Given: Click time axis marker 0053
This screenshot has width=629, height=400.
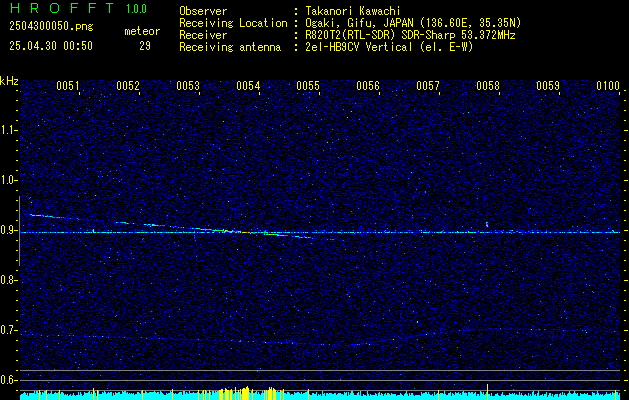Looking at the screenshot, I should point(188,86).
